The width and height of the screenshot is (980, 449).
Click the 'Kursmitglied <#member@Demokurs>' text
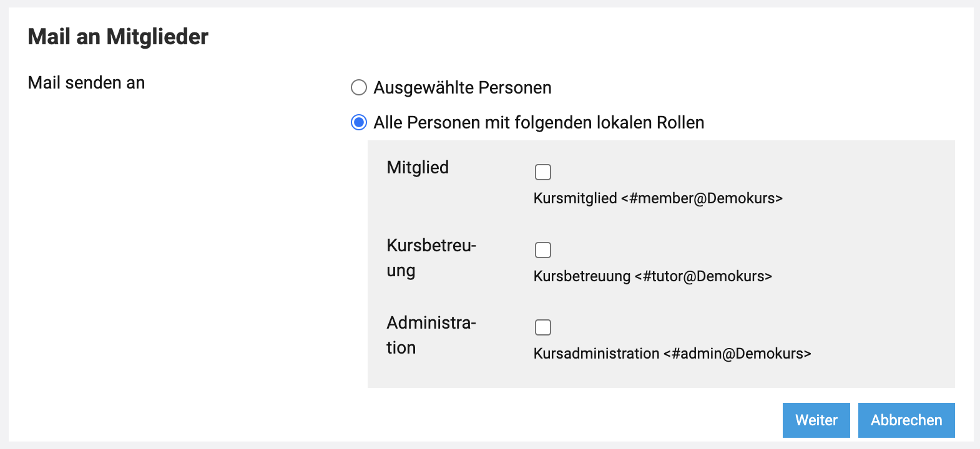click(658, 198)
